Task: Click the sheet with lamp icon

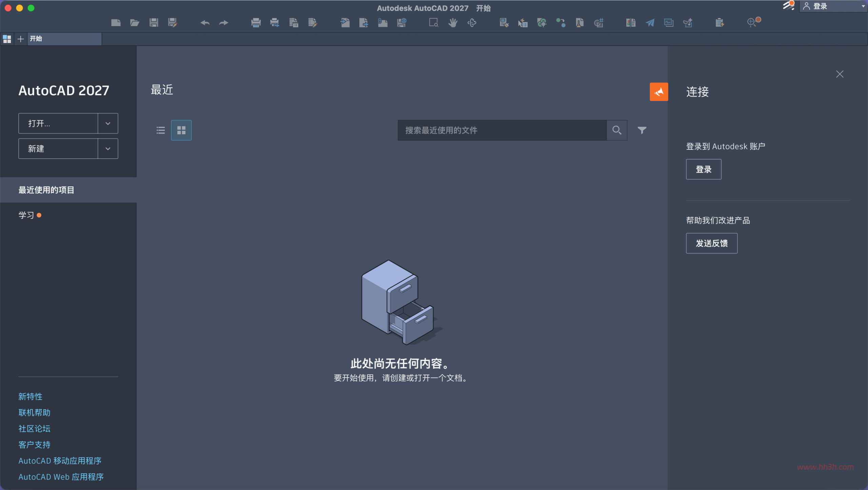Action: click(579, 23)
